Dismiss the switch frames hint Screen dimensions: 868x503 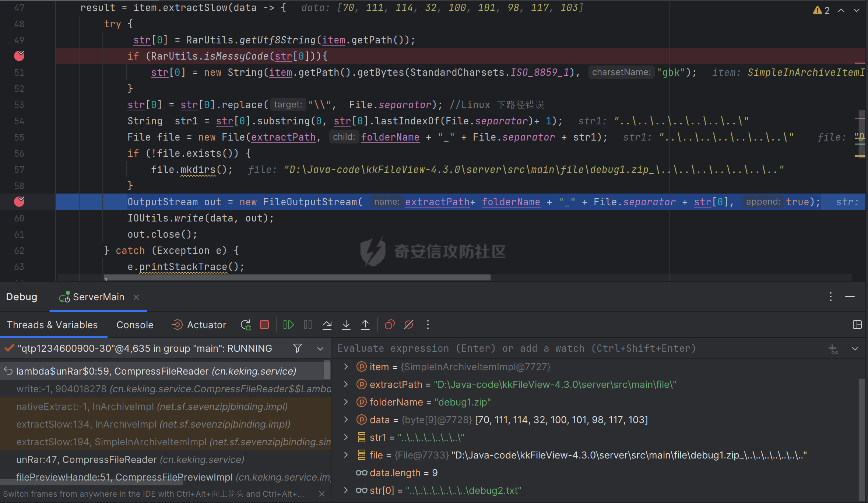tap(322, 494)
